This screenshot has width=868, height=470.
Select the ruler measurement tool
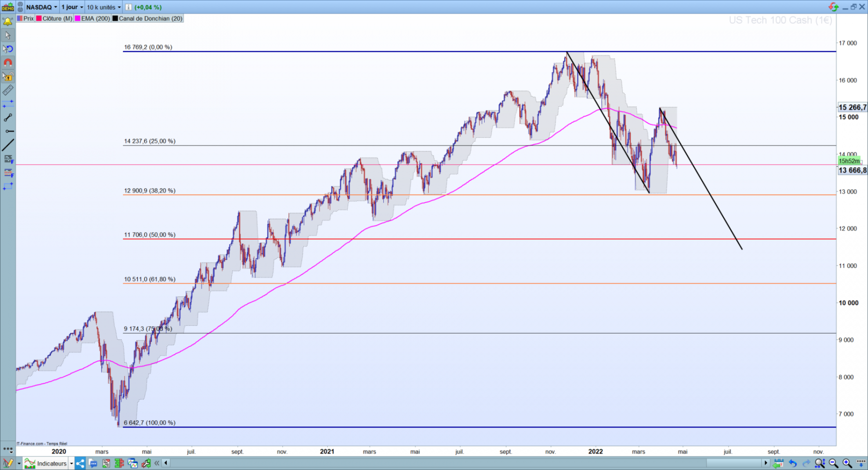point(8,90)
